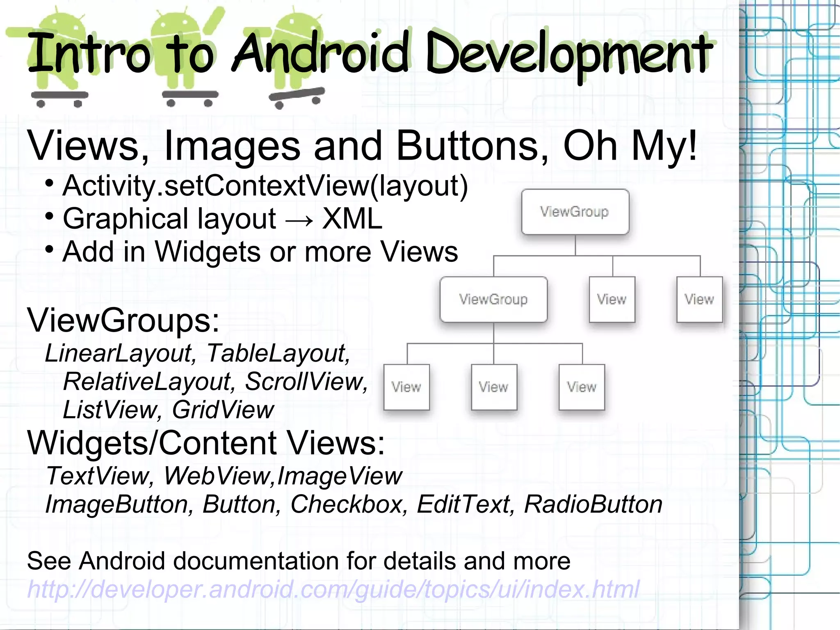Screen dimensions: 840x630
Task: Click the Widgets/Content Views: heading
Action: [x=206, y=443]
